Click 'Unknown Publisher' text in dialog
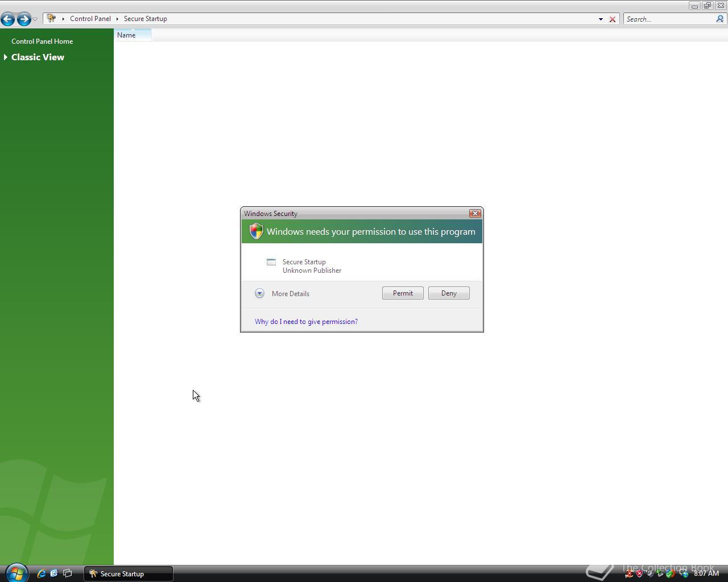This screenshot has height=582, width=728. tap(312, 271)
